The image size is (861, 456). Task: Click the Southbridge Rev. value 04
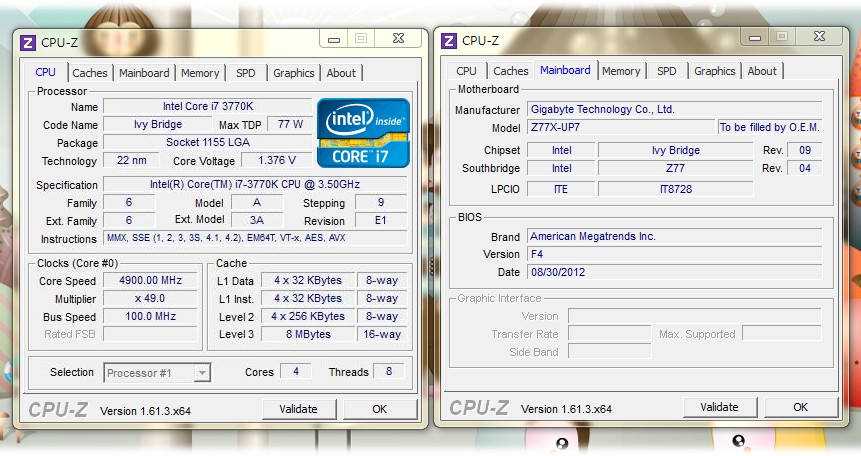coord(805,168)
